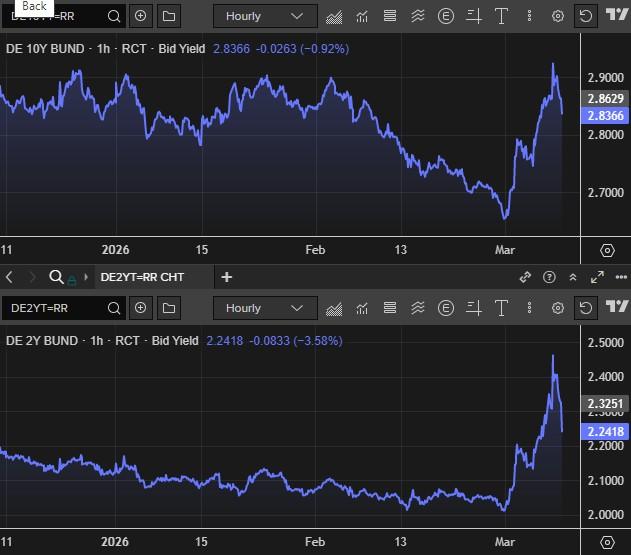Toggle axis settings target at top chart corner
Screen dimensions: 631x555
tap(606, 250)
